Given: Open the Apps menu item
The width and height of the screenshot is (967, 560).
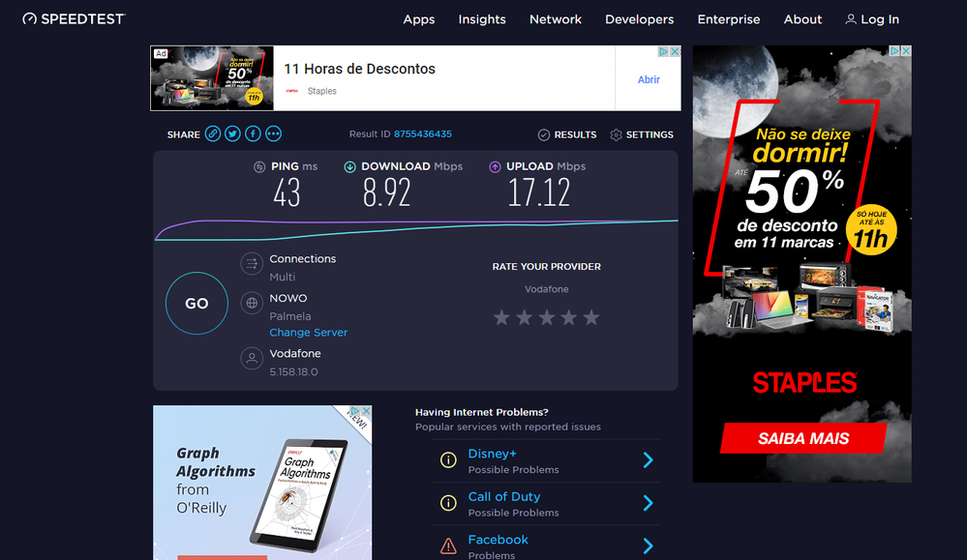Looking at the screenshot, I should pyautogui.click(x=419, y=19).
